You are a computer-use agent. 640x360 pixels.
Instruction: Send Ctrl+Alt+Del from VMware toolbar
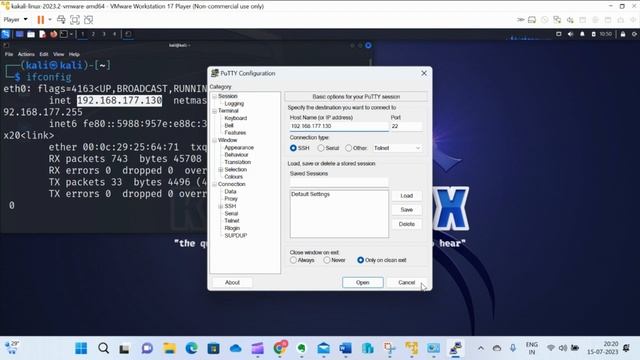pos(61,20)
